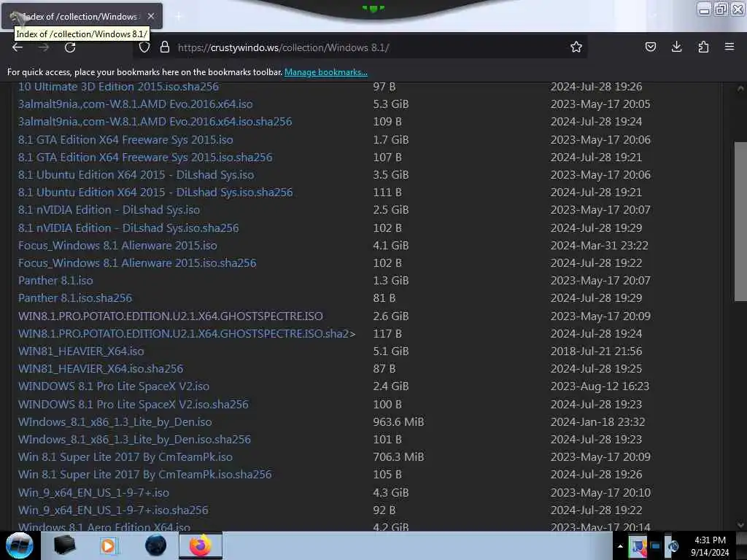Open Win_9_x64_EN_US_1-9-7+.iso.sha256 link
The image size is (747, 560).
113,510
